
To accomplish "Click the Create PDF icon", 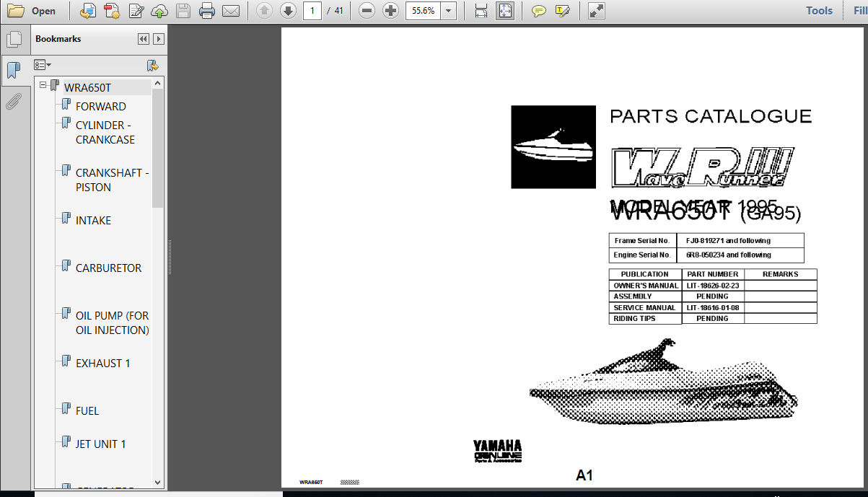I will 111,11.
